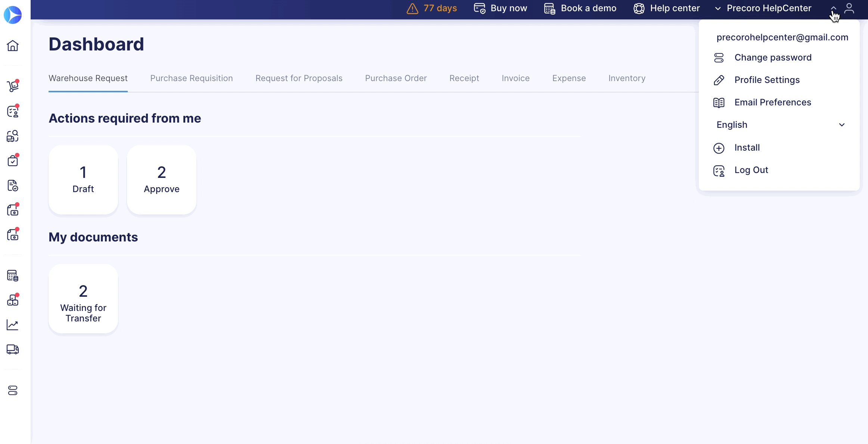Image resolution: width=868 pixels, height=444 pixels.
Task: Open the money-document icon just below the receipt icon
Action: [13, 210]
